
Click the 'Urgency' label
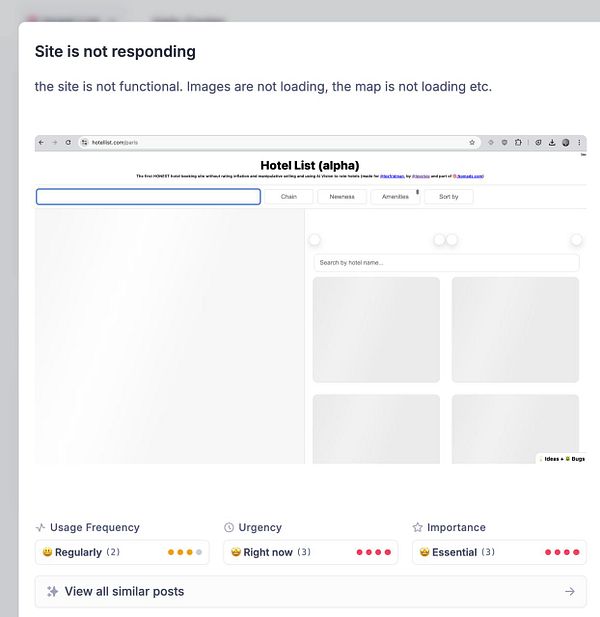click(260, 528)
